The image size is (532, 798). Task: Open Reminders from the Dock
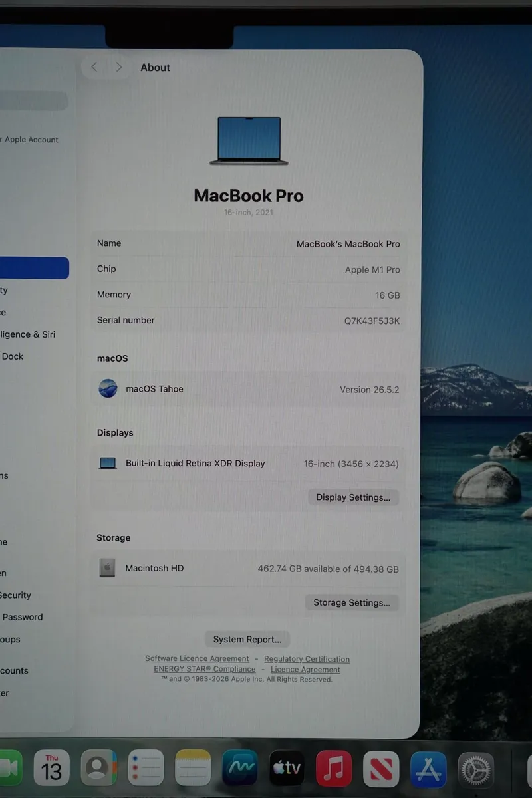pos(146,768)
